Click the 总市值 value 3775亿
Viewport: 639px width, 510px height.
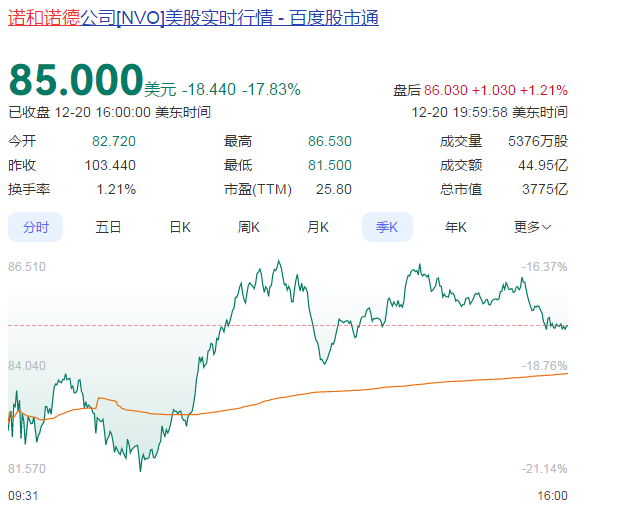click(x=548, y=189)
